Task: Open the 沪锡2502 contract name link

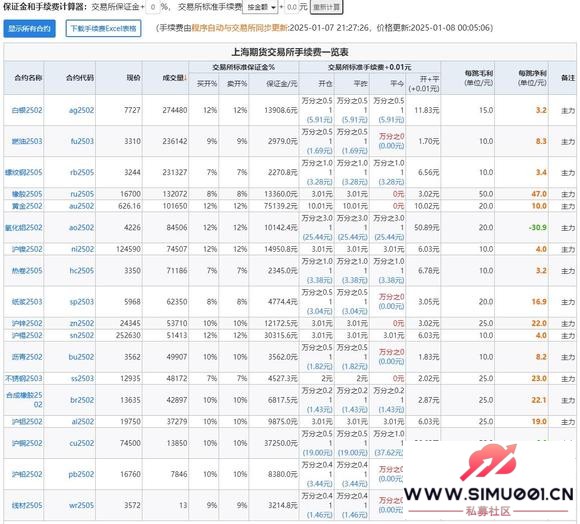Action: pos(27,335)
